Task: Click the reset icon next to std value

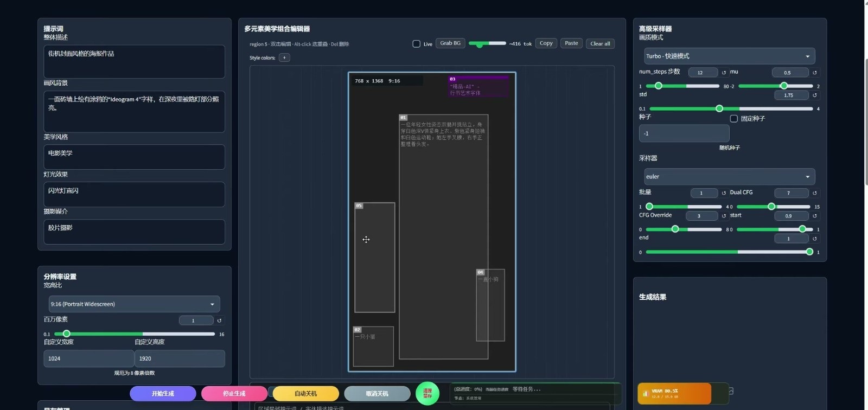Action: tap(814, 95)
